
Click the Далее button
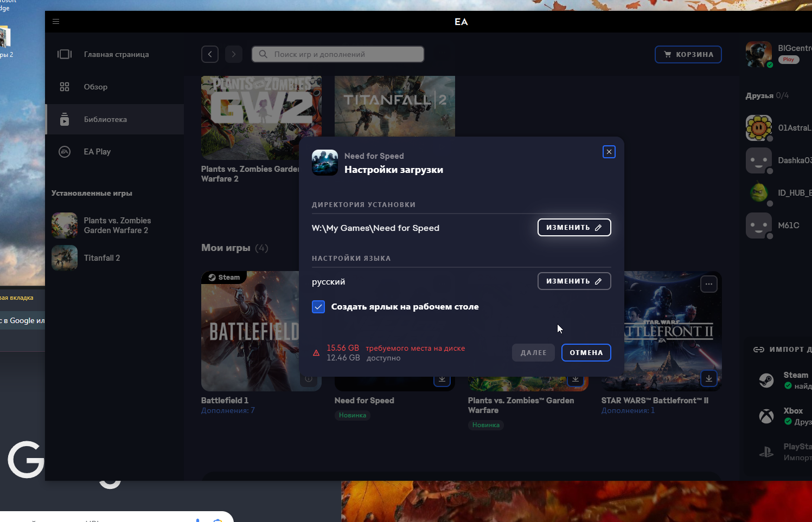pos(534,353)
